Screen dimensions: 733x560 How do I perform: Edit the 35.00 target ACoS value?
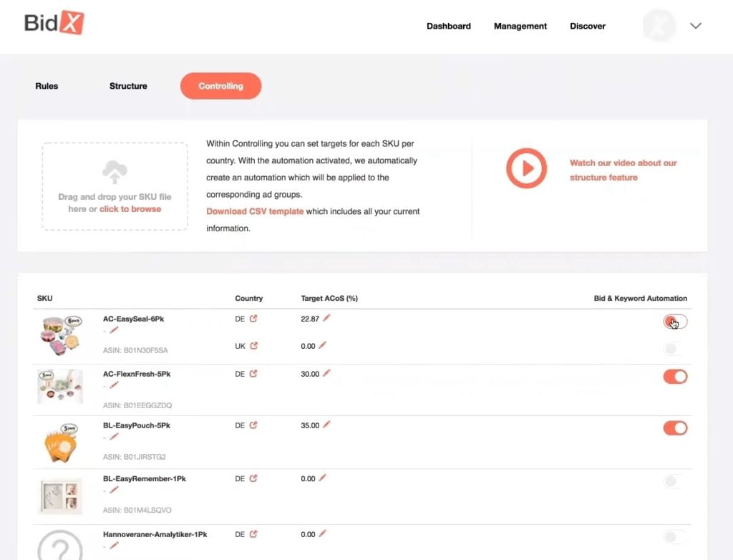[326, 425]
